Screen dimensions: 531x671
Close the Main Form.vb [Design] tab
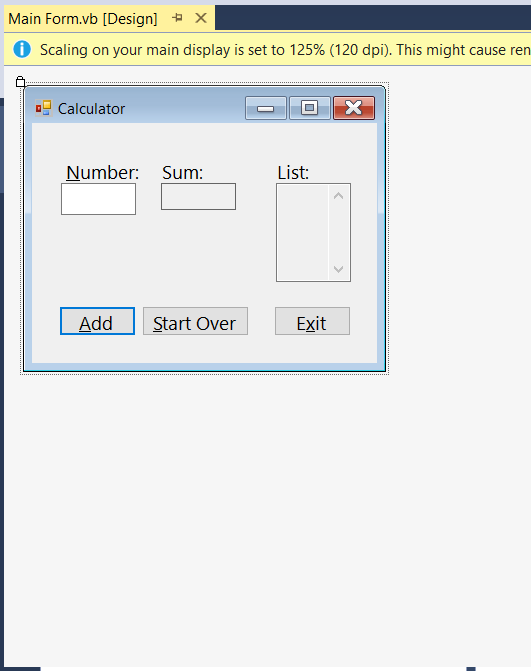pyautogui.click(x=201, y=18)
